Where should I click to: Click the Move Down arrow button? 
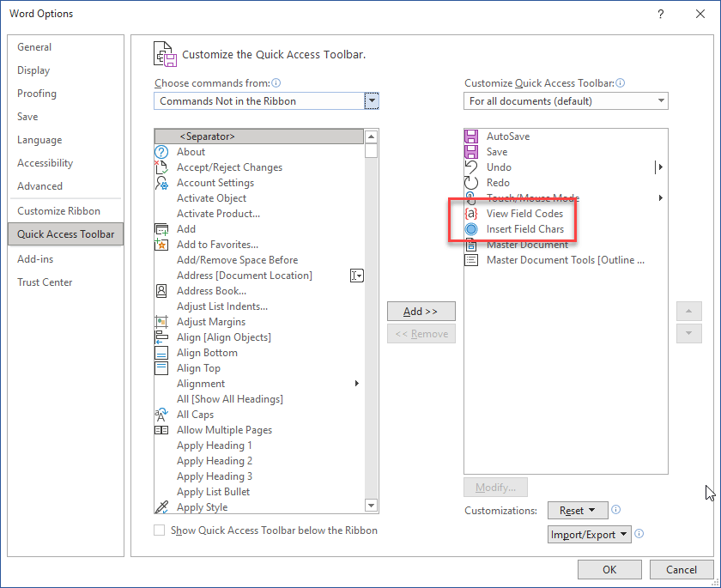(688, 333)
